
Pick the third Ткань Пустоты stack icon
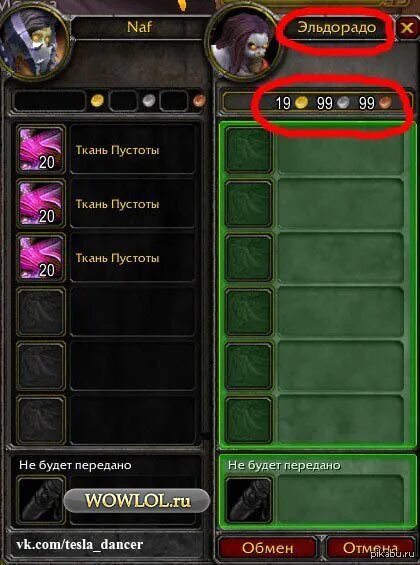point(41,258)
